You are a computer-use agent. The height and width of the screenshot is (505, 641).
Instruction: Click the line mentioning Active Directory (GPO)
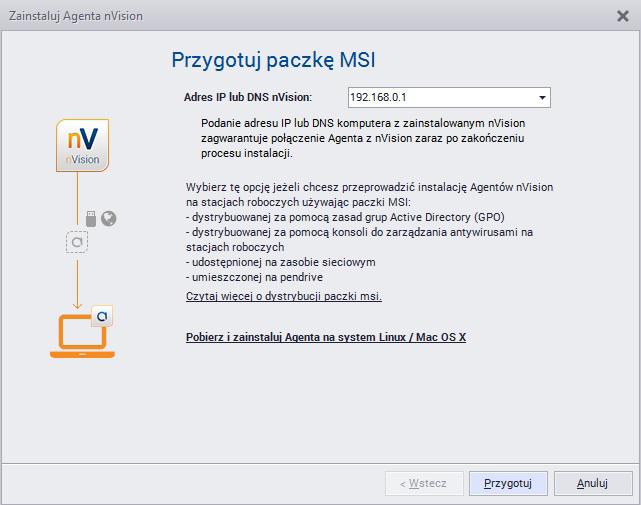[x=345, y=217]
